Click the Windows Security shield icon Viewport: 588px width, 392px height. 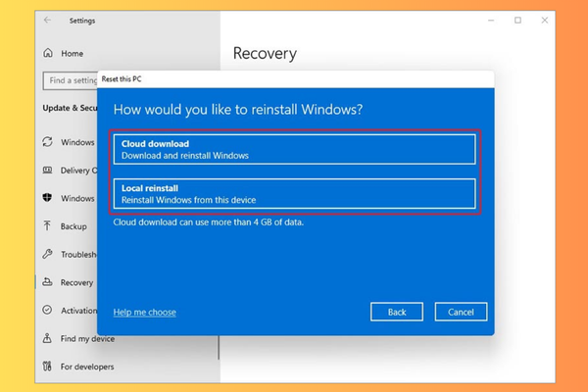pos(47,198)
